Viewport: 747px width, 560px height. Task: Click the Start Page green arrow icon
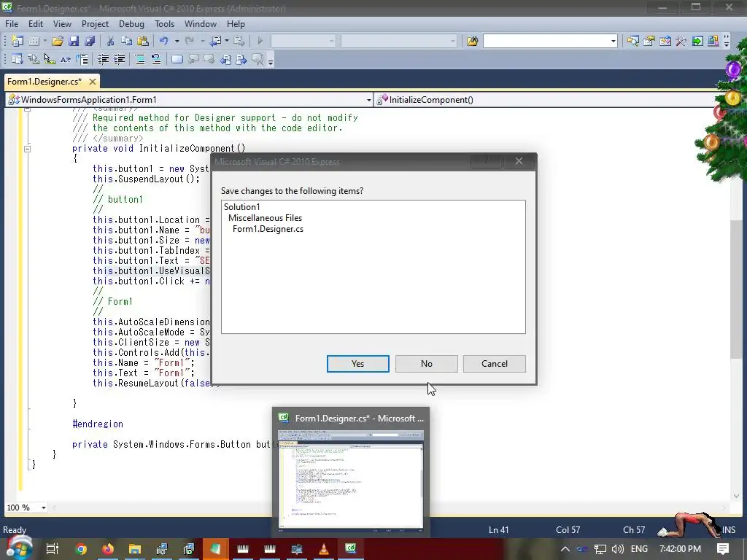coord(697,41)
